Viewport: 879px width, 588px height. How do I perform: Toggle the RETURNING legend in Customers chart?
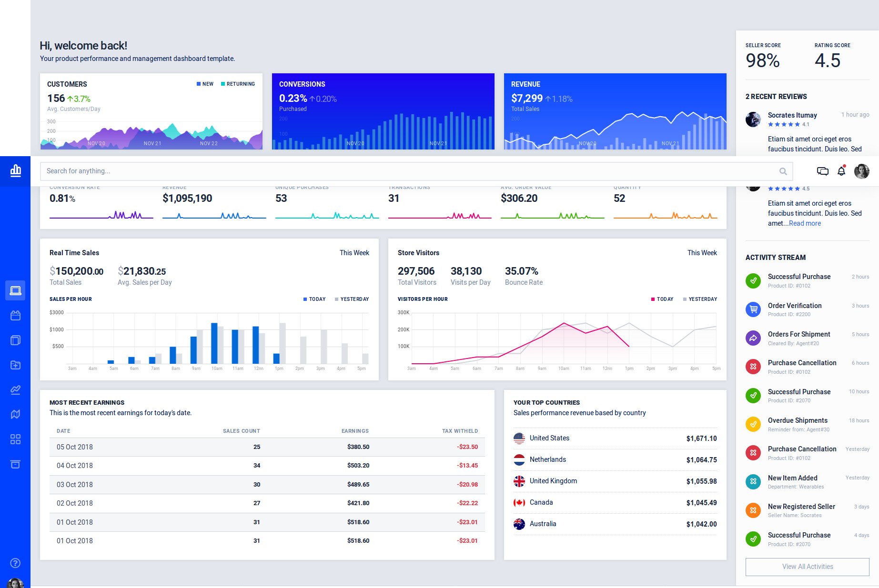(238, 84)
